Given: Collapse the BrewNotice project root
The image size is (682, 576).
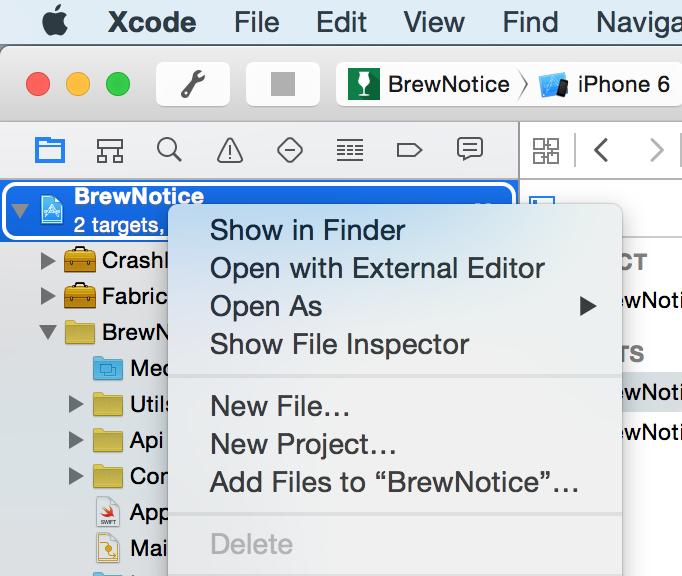Looking at the screenshot, I should [x=20, y=211].
